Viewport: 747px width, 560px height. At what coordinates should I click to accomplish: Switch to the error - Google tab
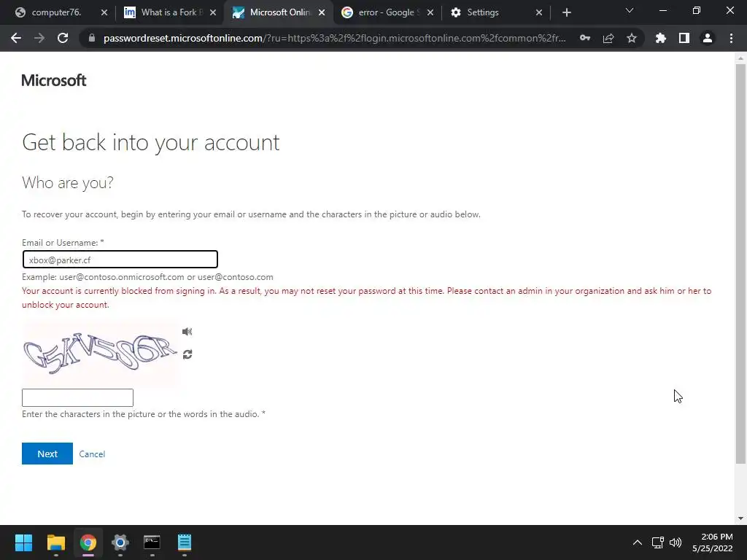387,12
